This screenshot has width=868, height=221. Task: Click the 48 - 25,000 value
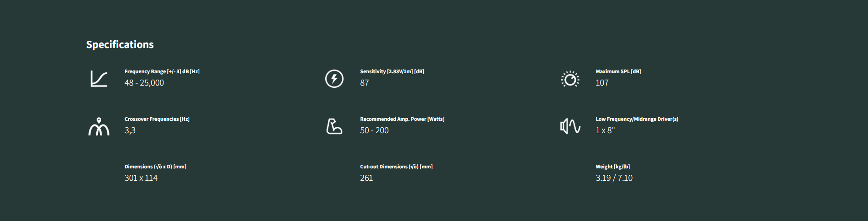click(x=144, y=83)
